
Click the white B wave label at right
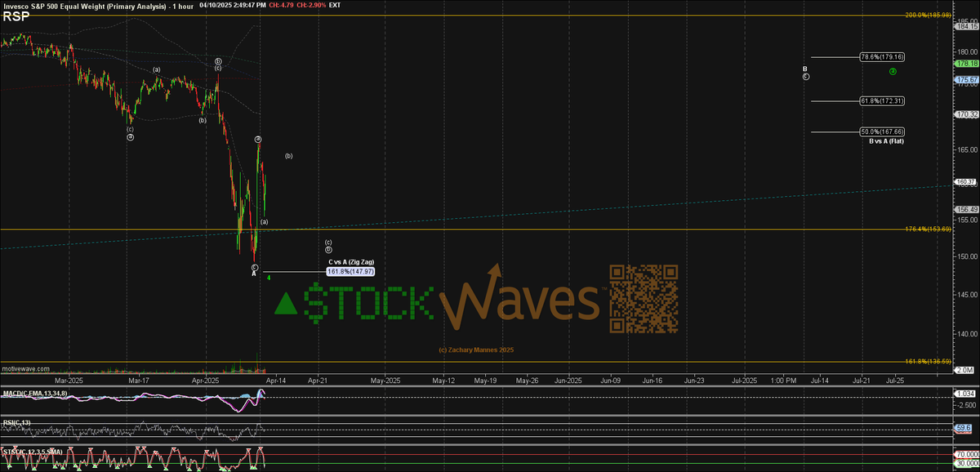[x=804, y=69]
